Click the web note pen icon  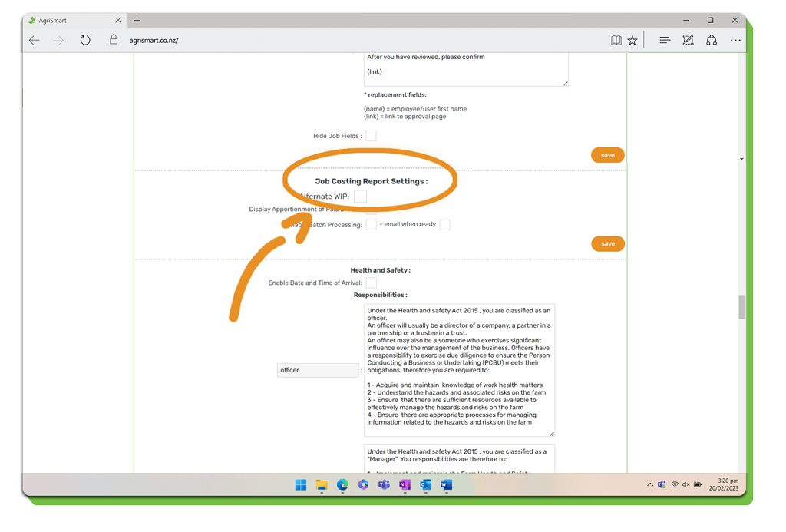tap(688, 41)
